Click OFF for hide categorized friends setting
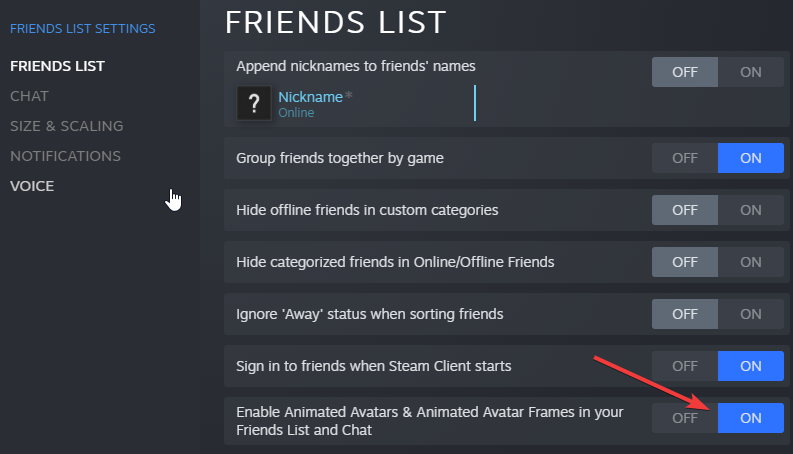Screen dimensions: 793x454 click(685, 262)
